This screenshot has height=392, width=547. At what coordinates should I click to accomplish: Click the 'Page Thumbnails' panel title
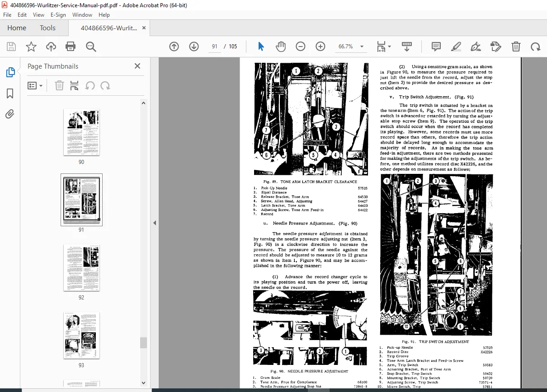pos(53,66)
